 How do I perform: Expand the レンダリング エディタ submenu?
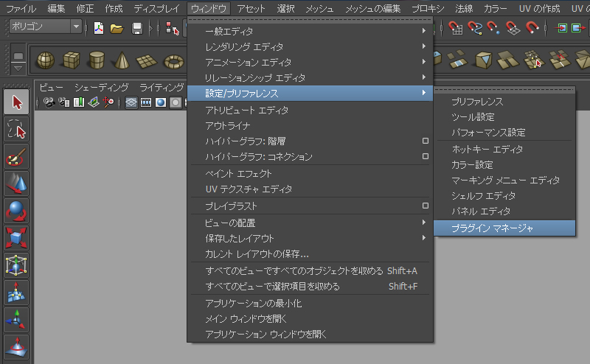click(x=310, y=46)
